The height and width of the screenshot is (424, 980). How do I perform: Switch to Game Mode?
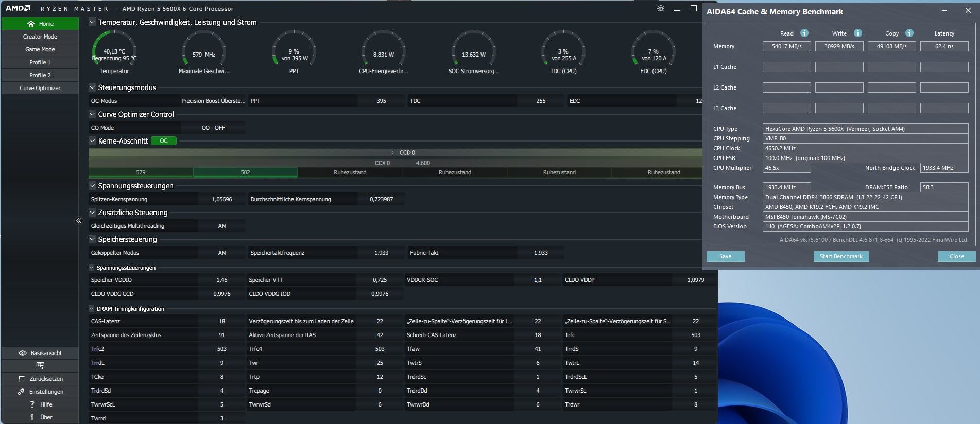click(x=40, y=49)
